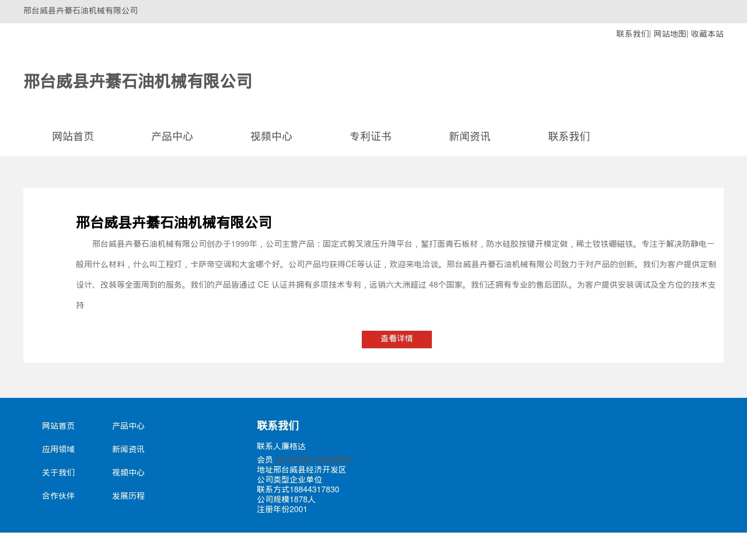Select phone number 18844317830 line
This screenshot has width=747, height=560.
click(298, 489)
